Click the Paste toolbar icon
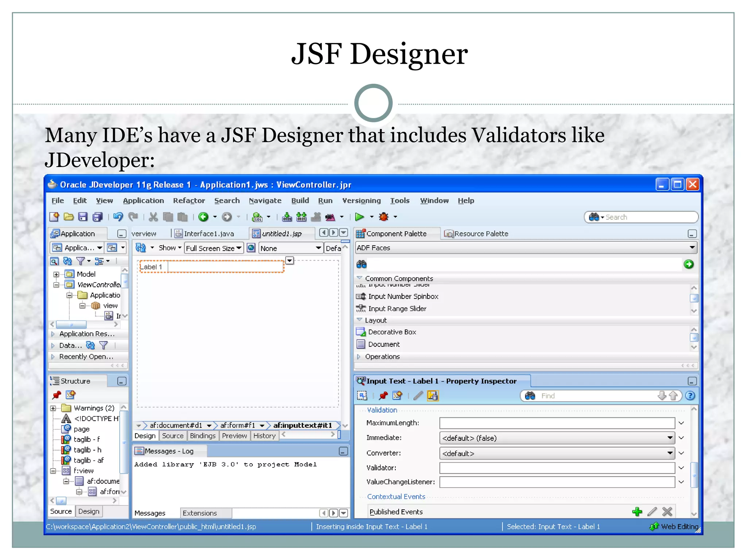747x560 pixels. coord(182,217)
